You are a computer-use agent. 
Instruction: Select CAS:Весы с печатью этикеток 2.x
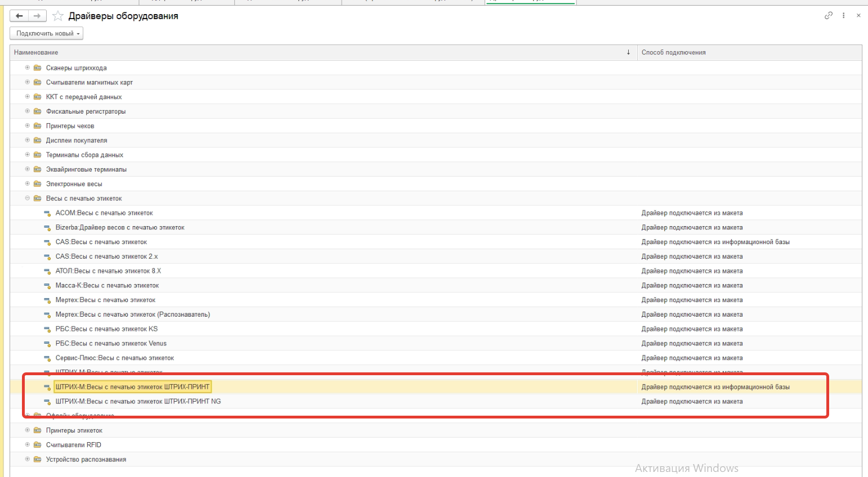pyautogui.click(x=106, y=256)
